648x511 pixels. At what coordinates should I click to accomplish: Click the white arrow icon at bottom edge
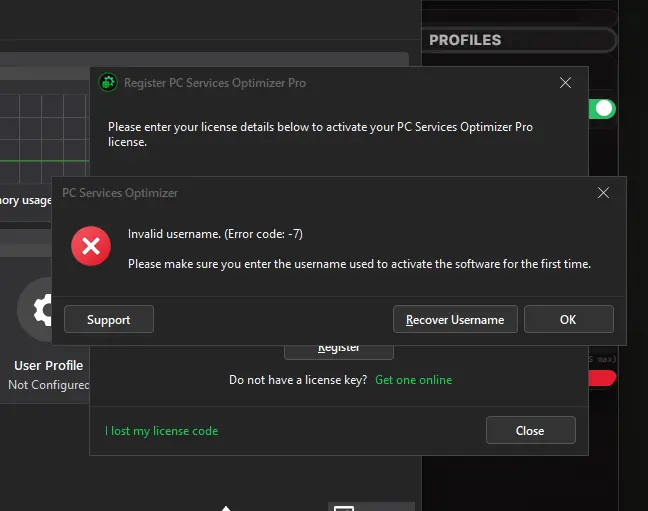coord(226,508)
